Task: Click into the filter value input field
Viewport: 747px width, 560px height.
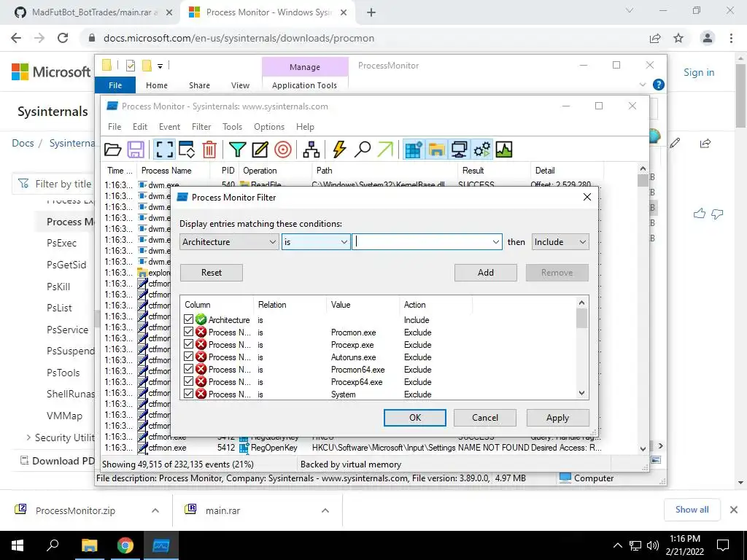Action: tap(422, 242)
